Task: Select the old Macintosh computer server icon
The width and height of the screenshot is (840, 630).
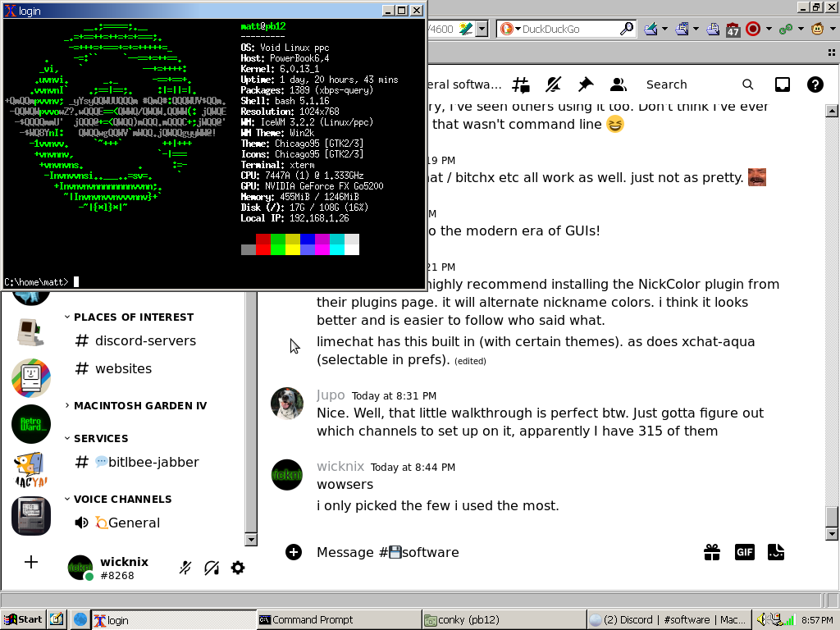Action: tap(30, 332)
